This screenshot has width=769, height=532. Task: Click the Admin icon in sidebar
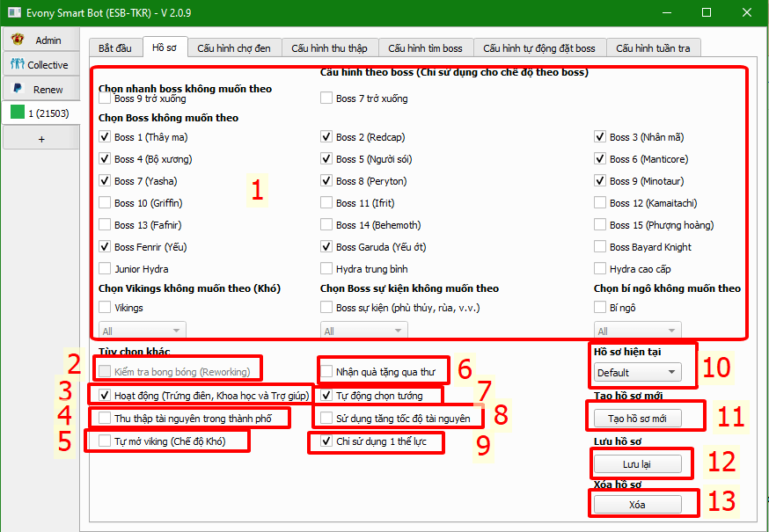tap(17, 40)
